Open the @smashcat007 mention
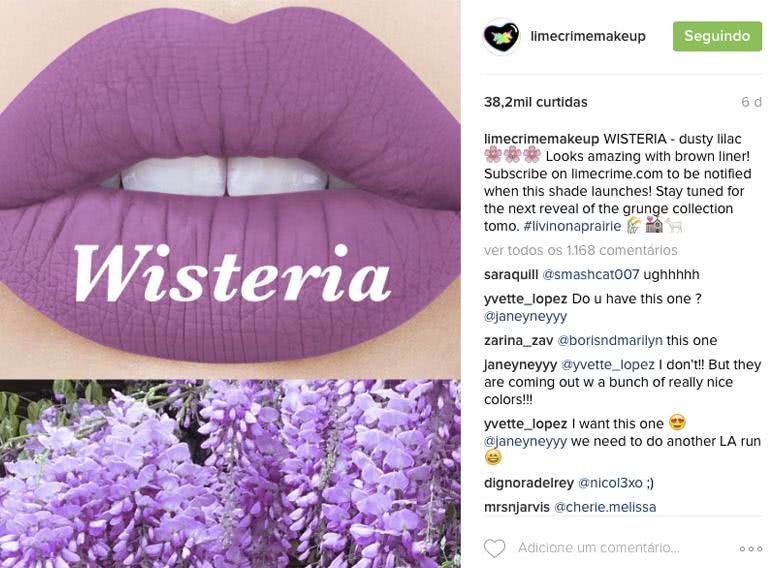Screen dimensions: 780x568 (590, 275)
